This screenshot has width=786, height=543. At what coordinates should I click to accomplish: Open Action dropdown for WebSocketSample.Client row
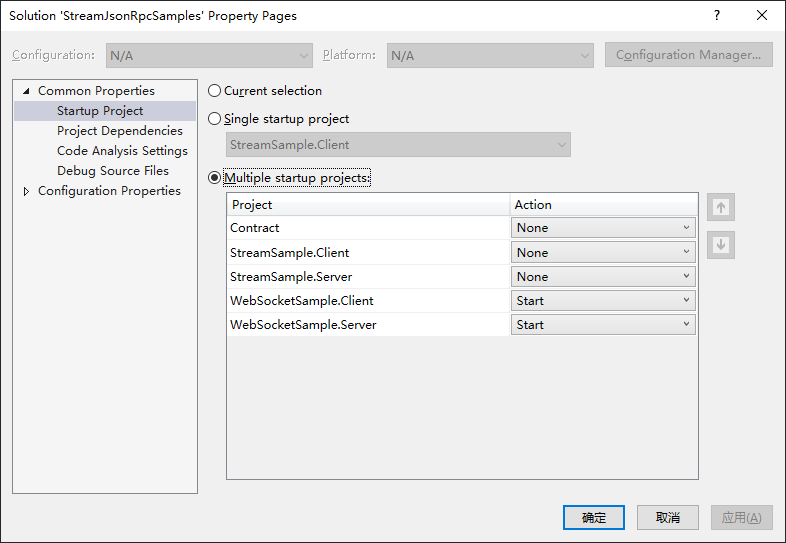point(603,301)
